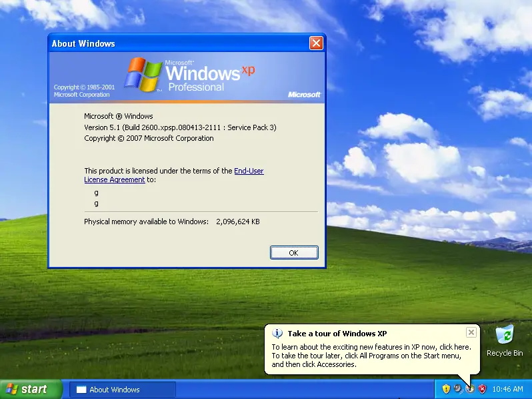The height and width of the screenshot is (399, 532).
Task: Close the About Windows dialog
Action: (316, 43)
